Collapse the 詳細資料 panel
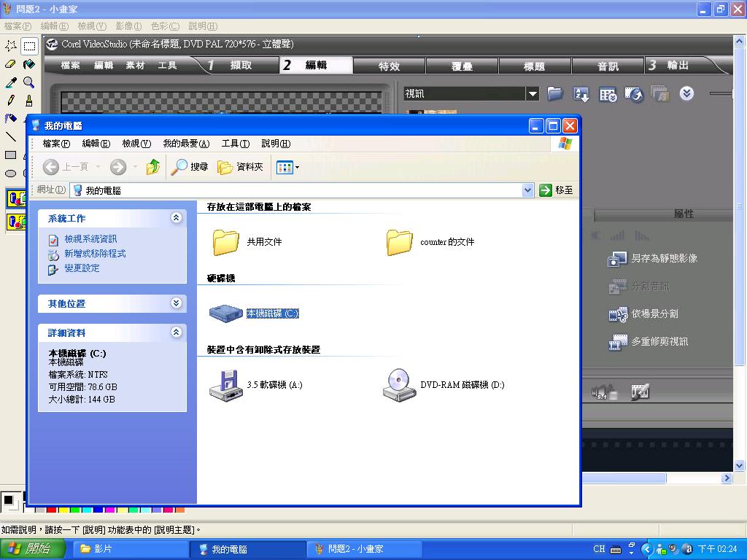Screen dimensions: 747x560 point(176,332)
